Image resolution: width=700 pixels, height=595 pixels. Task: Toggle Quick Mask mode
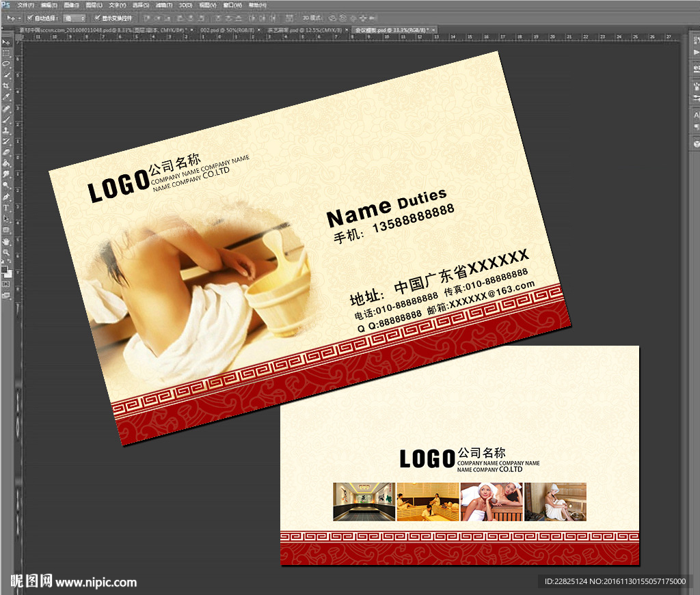[6, 284]
